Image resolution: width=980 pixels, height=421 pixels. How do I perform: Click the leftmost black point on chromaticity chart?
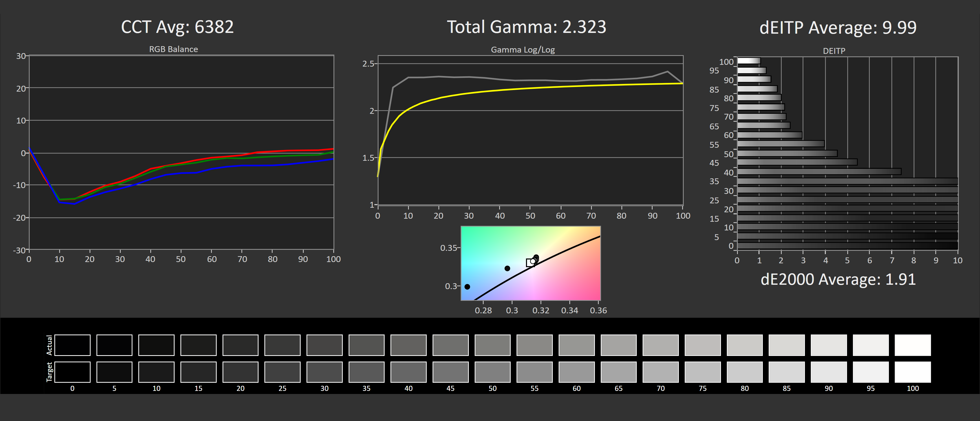467,287
